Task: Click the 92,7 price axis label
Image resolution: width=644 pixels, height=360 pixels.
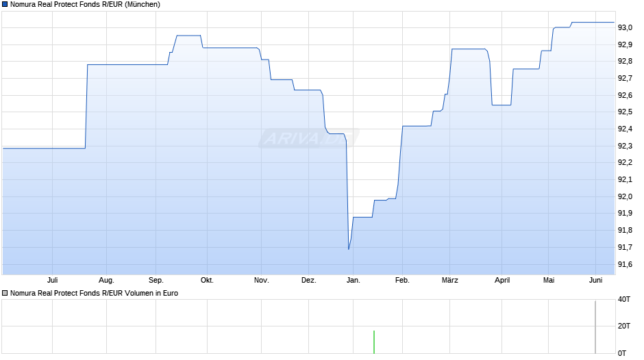Action: 625,79
